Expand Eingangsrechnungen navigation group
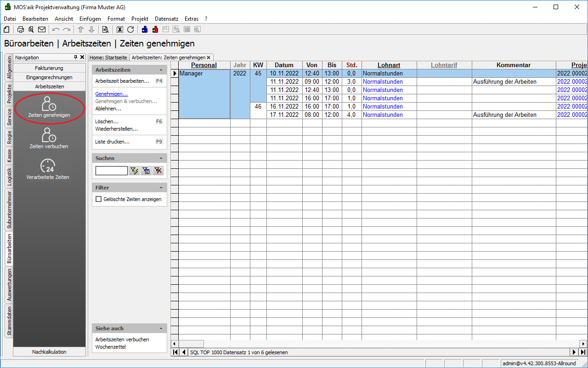Viewport: 588px width, 368px height. pos(50,77)
